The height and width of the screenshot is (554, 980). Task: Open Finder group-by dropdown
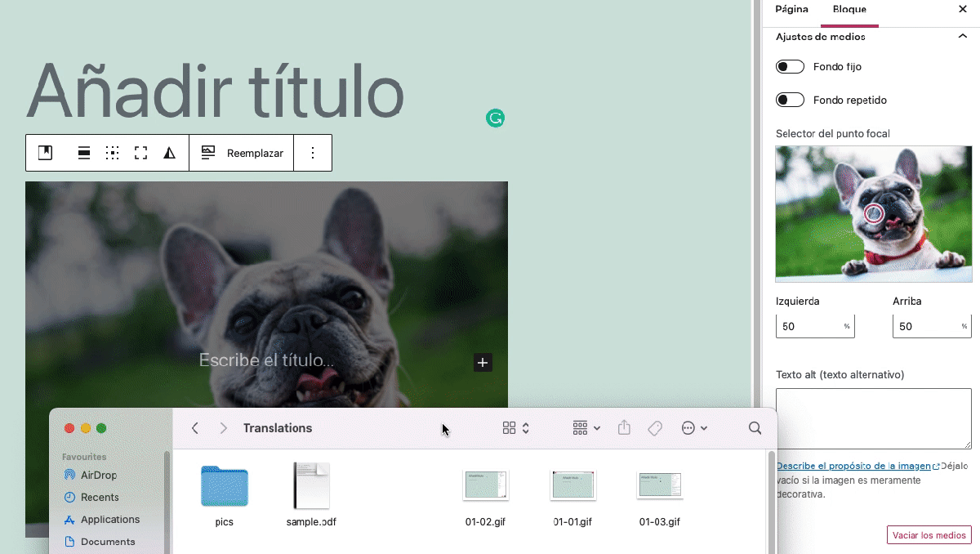click(586, 428)
